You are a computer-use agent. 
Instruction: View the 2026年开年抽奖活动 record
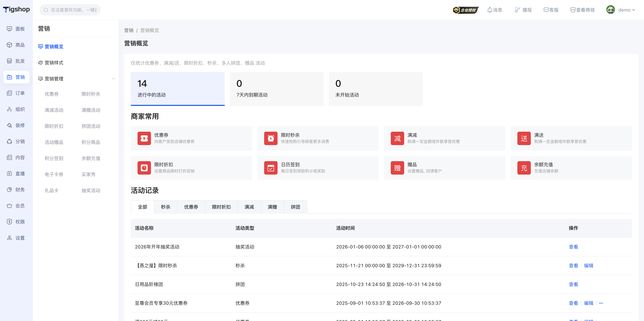[573, 247]
